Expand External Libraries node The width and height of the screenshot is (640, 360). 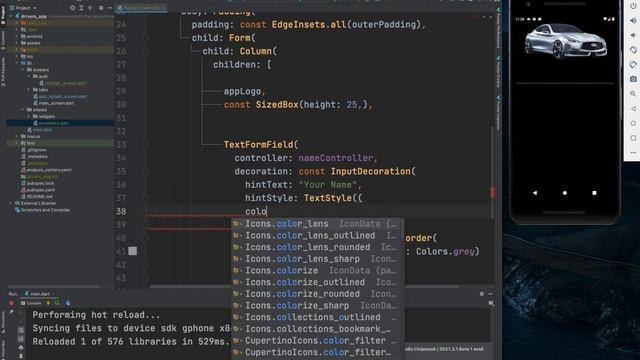[x=11, y=203]
